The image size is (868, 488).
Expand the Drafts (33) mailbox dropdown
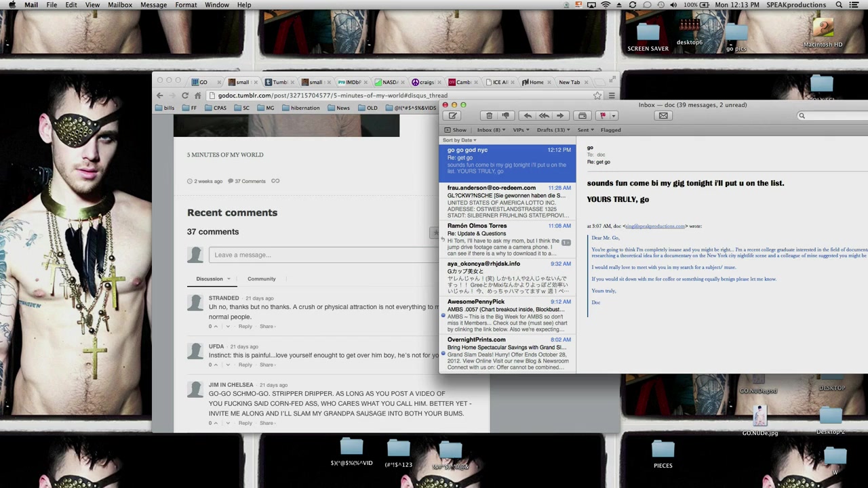(x=553, y=130)
